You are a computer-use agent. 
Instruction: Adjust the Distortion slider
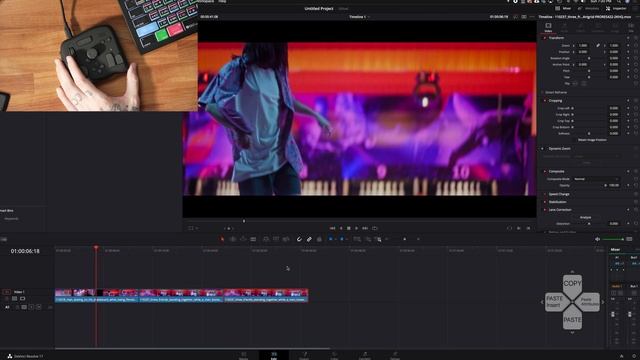coord(589,224)
